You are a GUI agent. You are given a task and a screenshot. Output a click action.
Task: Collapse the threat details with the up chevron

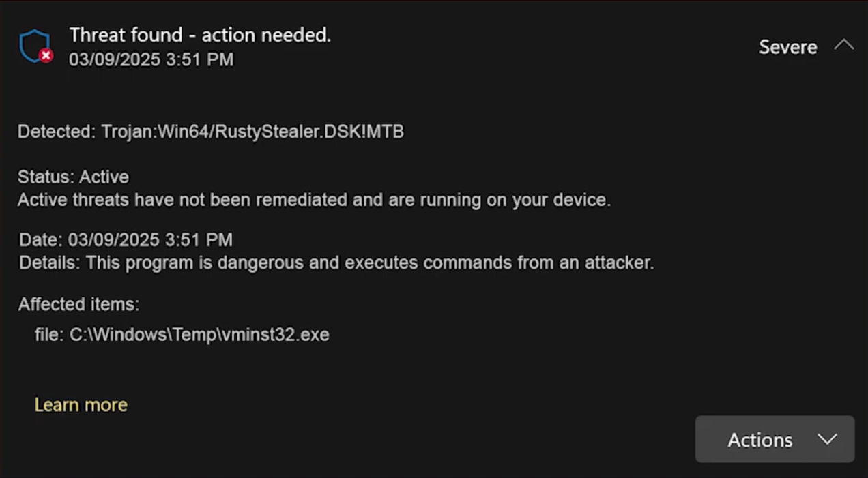click(x=845, y=45)
